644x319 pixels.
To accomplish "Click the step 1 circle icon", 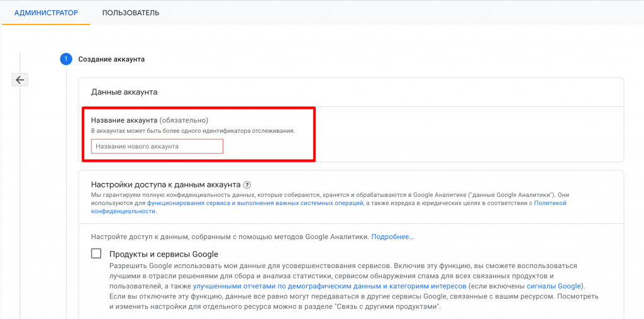I will 66,59.
